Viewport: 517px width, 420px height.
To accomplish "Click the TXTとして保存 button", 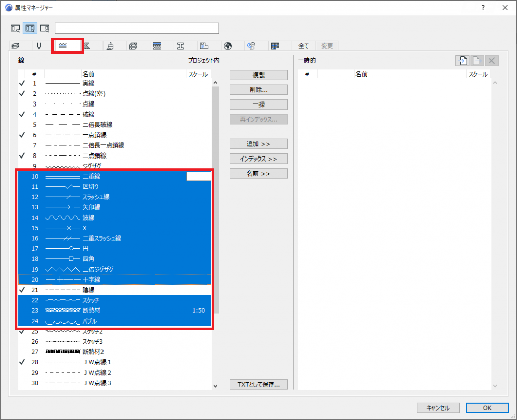I will tap(258, 384).
